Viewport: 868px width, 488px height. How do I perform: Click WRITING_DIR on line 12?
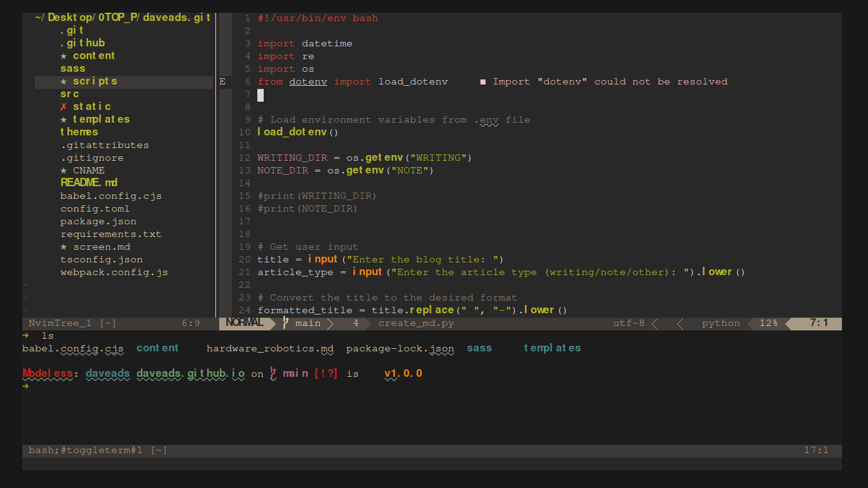click(292, 158)
